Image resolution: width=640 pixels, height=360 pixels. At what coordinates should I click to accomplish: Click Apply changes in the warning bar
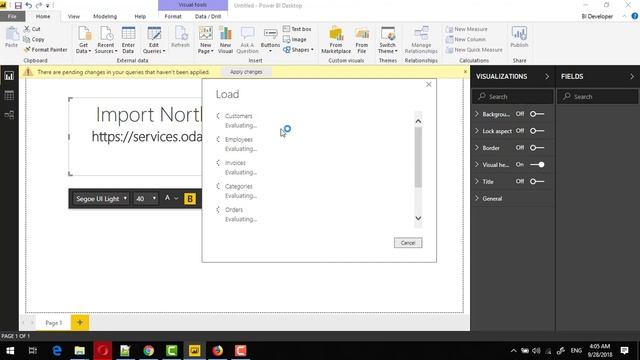click(246, 72)
